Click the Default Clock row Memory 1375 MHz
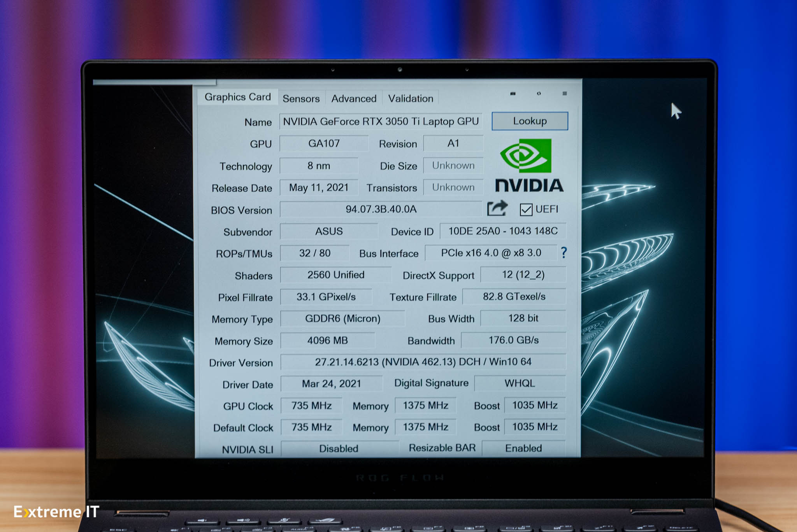The height and width of the screenshot is (532, 797). [425, 427]
